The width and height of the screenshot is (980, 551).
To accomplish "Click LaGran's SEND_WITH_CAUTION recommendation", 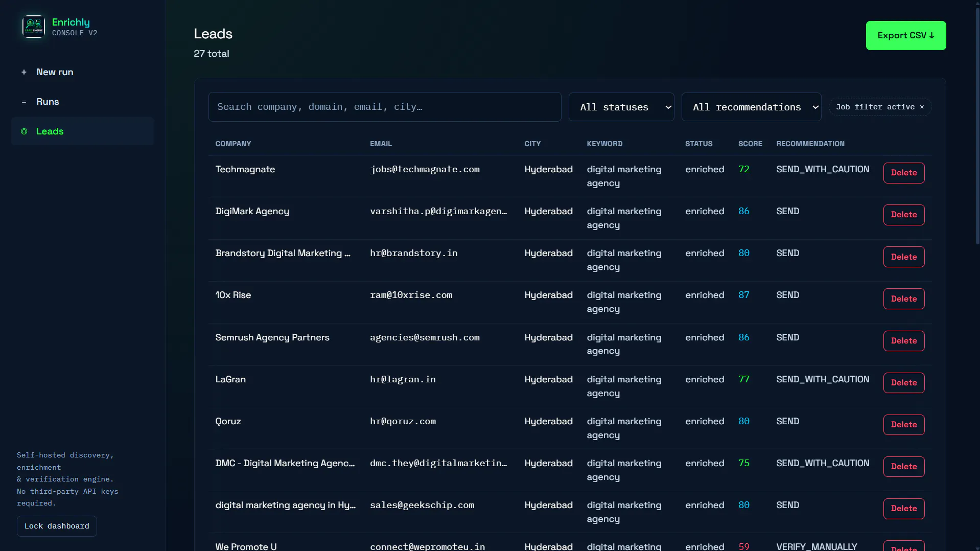I will click(x=823, y=379).
